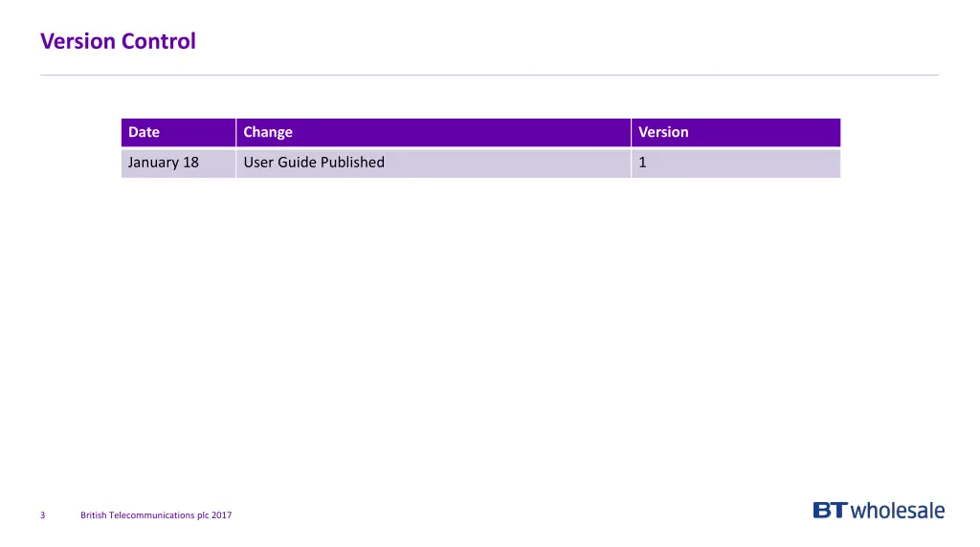Screen dimensions: 980x547
Task: Click the bold BT letters in logo
Action: click(830, 511)
